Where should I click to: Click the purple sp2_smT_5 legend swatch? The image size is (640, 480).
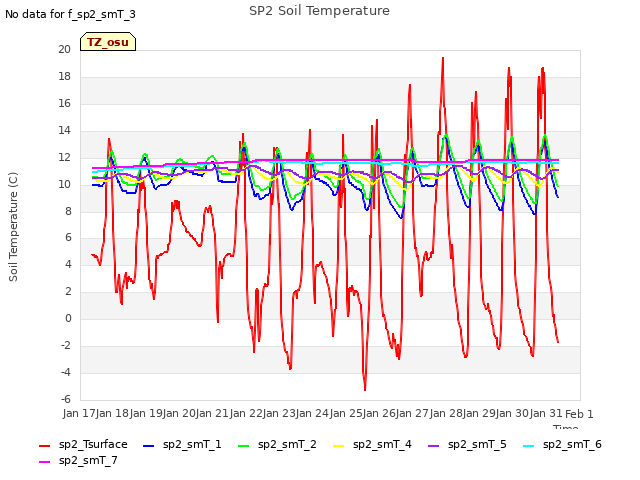coord(433,446)
